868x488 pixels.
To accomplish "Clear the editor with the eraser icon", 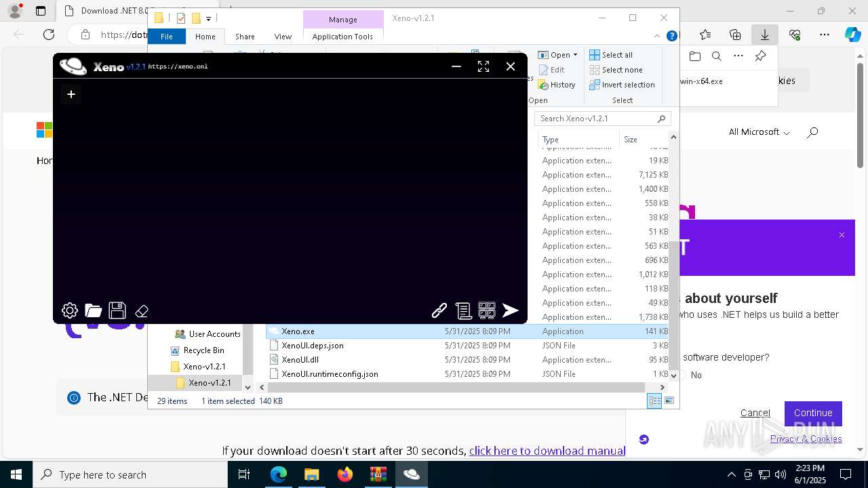I will (142, 311).
